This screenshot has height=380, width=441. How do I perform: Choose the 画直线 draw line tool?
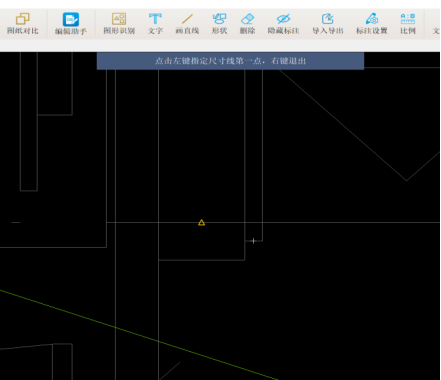[187, 24]
